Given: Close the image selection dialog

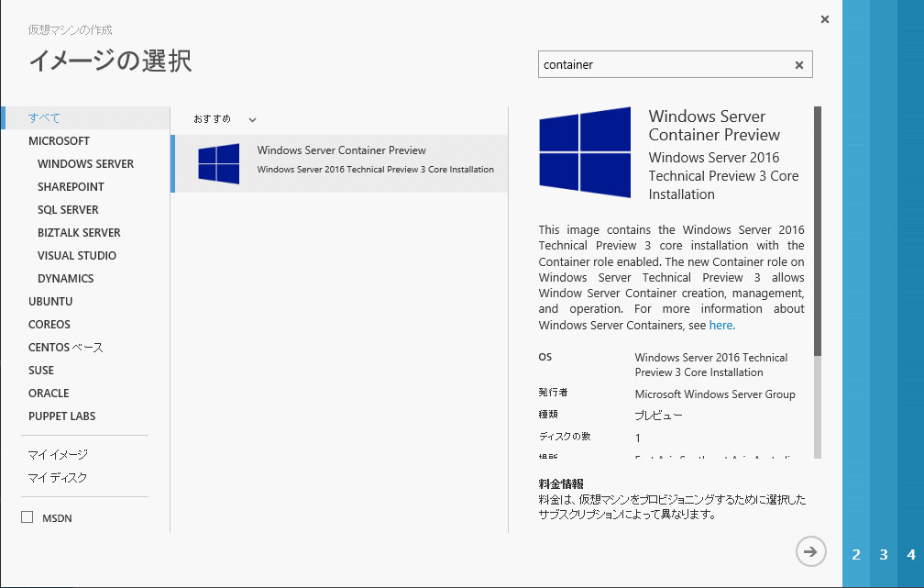Looking at the screenshot, I should point(824,19).
